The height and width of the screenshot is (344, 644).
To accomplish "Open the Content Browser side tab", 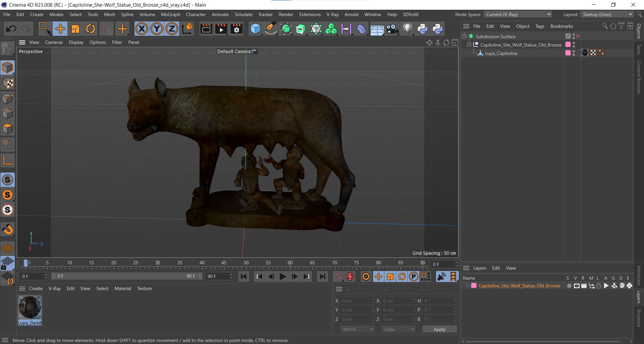I will [639, 77].
